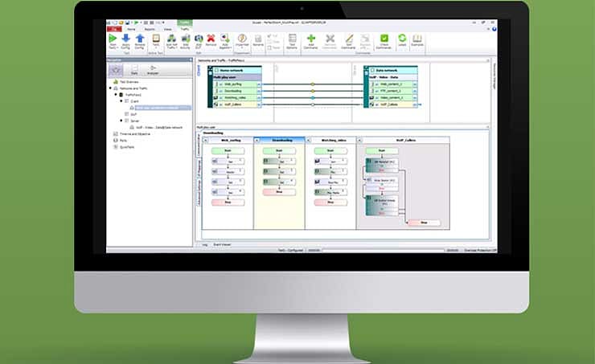Click the red X Remove icon
This screenshot has height=364, width=595.
click(x=210, y=38)
